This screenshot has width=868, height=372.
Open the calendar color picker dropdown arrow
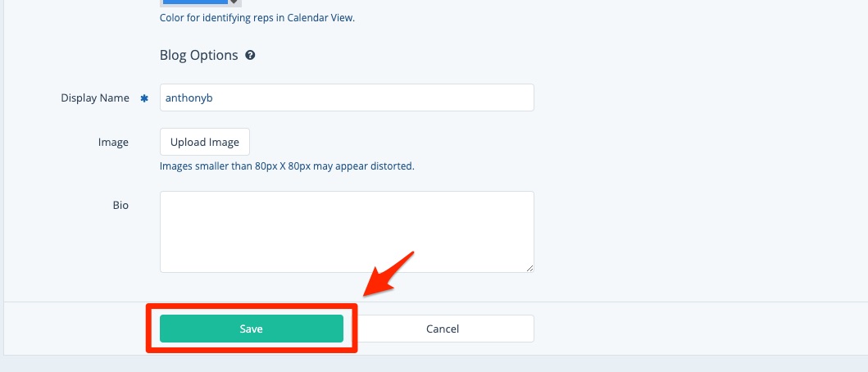tap(235, 2)
